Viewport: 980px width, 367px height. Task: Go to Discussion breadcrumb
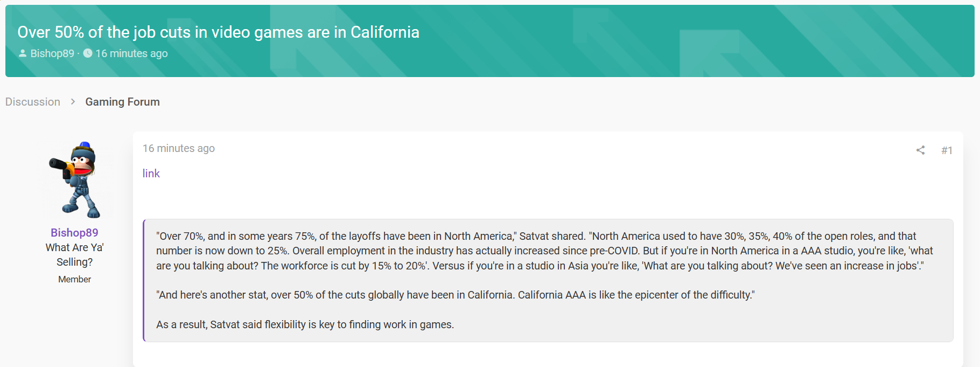click(x=33, y=102)
